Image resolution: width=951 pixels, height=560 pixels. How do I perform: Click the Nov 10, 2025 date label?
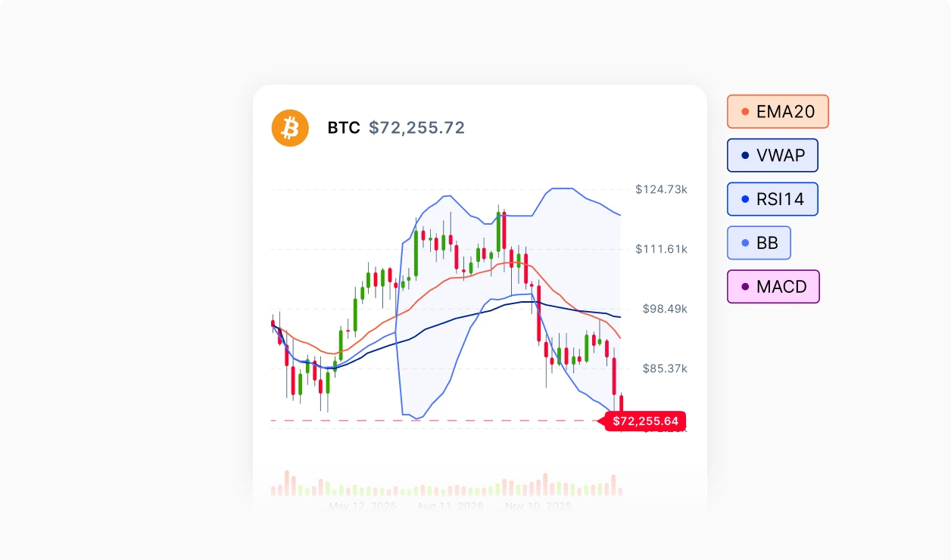click(538, 506)
